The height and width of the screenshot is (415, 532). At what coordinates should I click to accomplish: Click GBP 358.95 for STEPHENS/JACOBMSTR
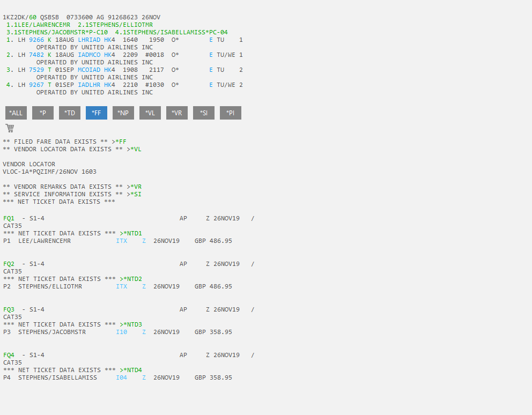(213, 332)
